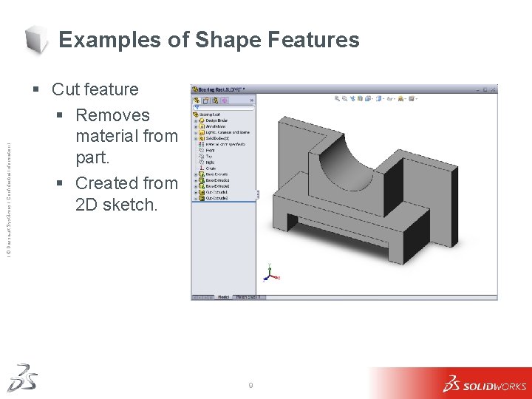Click the part icon in the title bar

point(195,89)
